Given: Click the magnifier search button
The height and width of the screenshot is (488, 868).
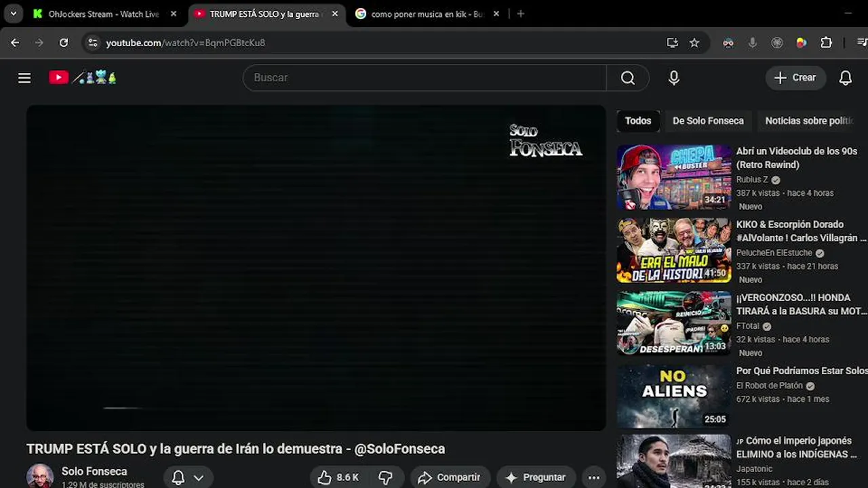Looking at the screenshot, I should 628,78.
